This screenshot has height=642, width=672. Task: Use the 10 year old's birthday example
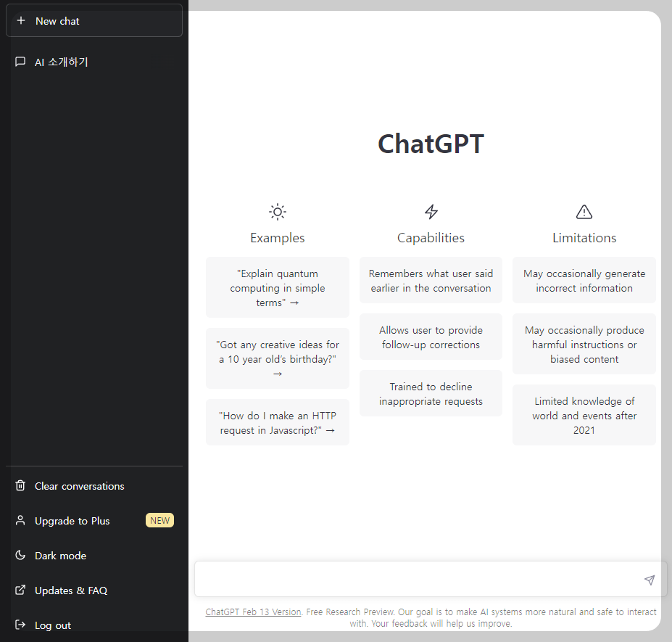point(278,358)
